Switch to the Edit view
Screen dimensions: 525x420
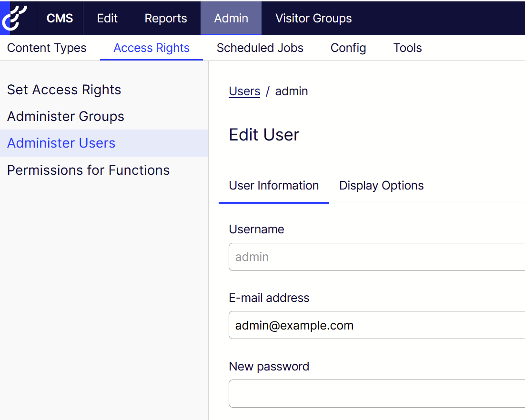tap(107, 19)
